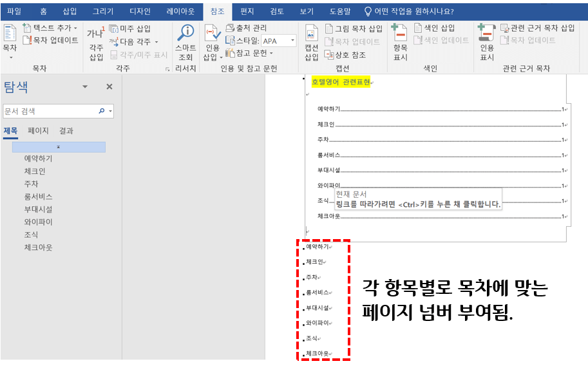Switch to the 그리기 tab

click(x=103, y=11)
